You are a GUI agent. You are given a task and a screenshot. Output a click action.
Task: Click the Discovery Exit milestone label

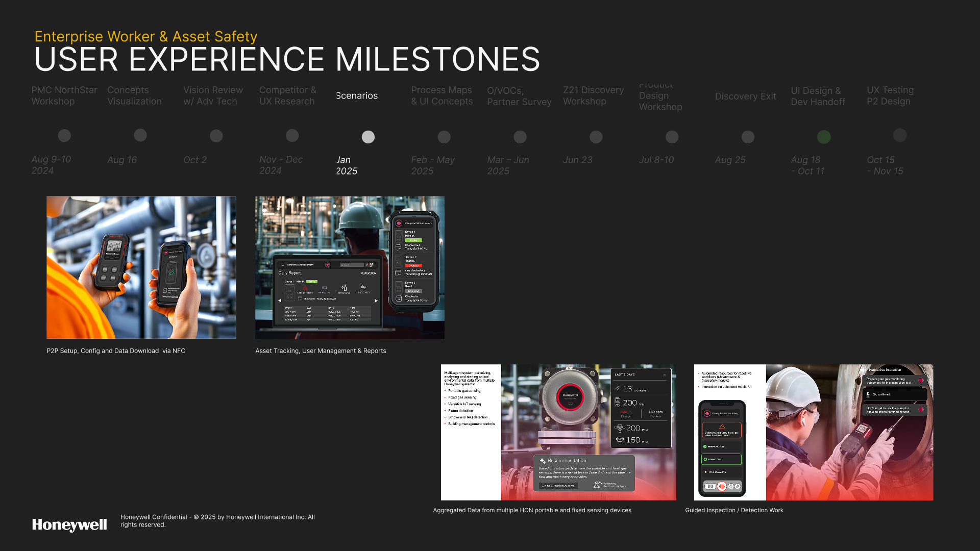[x=745, y=96]
